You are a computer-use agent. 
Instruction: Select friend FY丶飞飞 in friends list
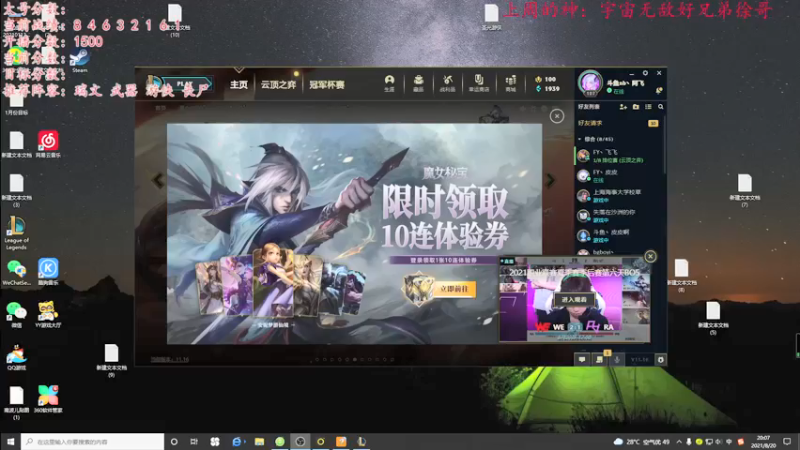tap(618, 156)
